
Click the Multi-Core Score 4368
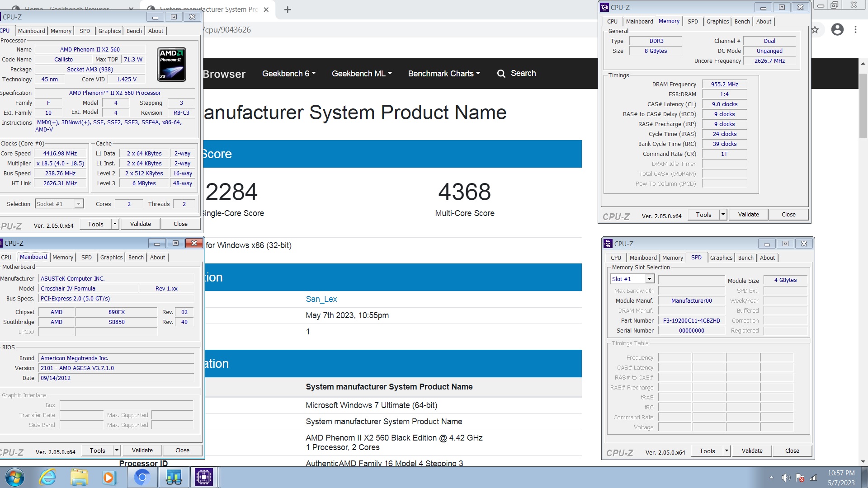(x=464, y=192)
